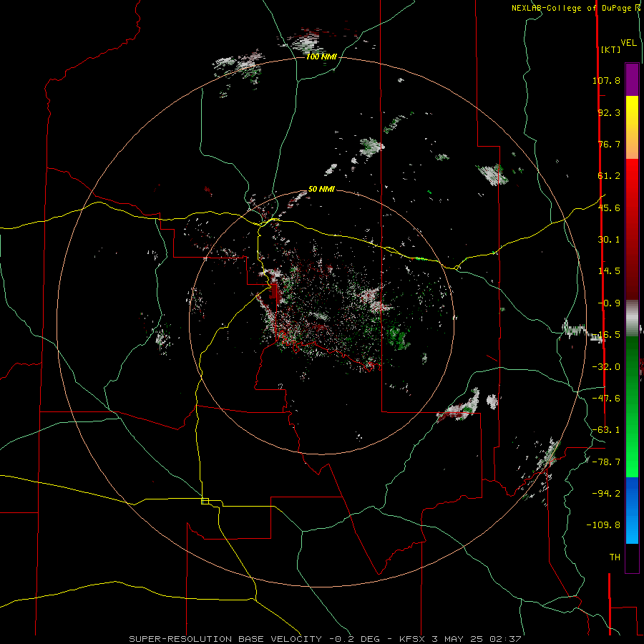
Task: Click the purple segment of the color bar
Action: tap(632, 79)
